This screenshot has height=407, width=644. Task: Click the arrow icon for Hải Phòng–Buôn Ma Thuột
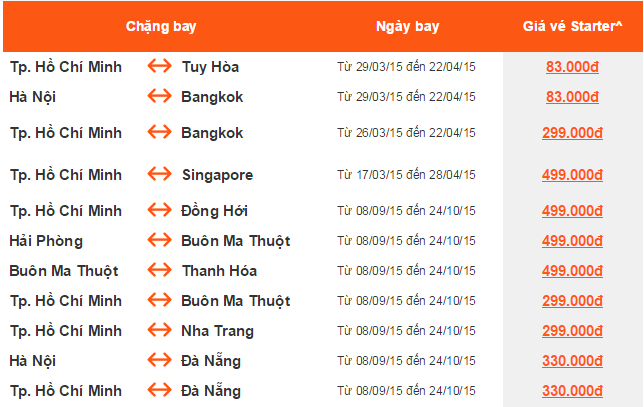(x=160, y=241)
